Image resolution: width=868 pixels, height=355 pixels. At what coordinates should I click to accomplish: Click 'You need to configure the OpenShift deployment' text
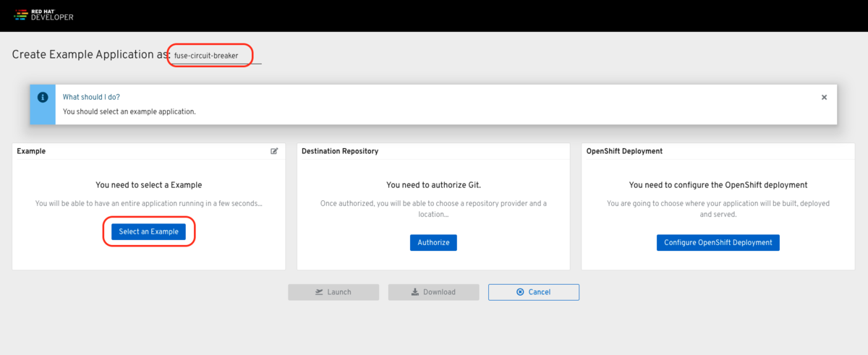click(x=718, y=185)
